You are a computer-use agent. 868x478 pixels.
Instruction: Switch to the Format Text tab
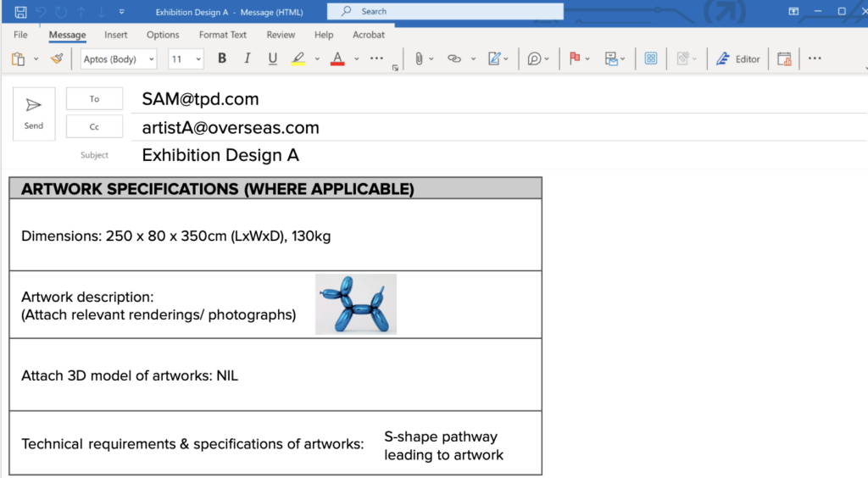point(223,34)
